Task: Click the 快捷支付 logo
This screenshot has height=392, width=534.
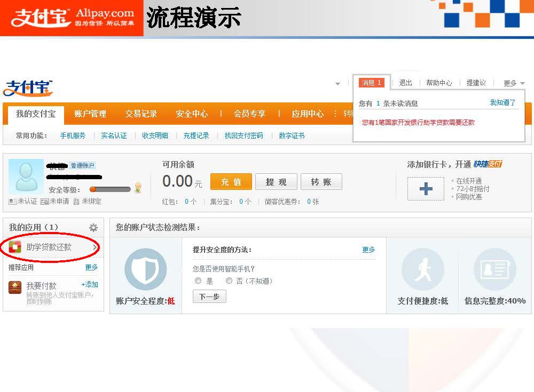Action: click(488, 164)
